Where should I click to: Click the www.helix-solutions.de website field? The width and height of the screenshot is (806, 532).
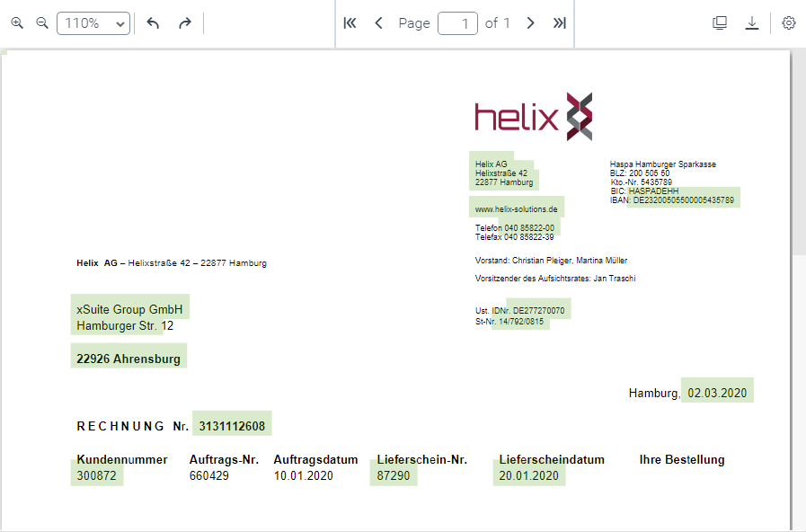coord(517,208)
